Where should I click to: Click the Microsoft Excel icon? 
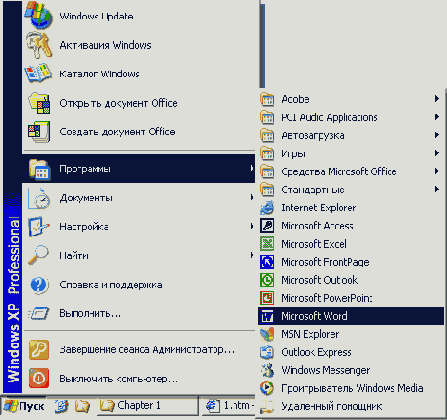(x=267, y=244)
